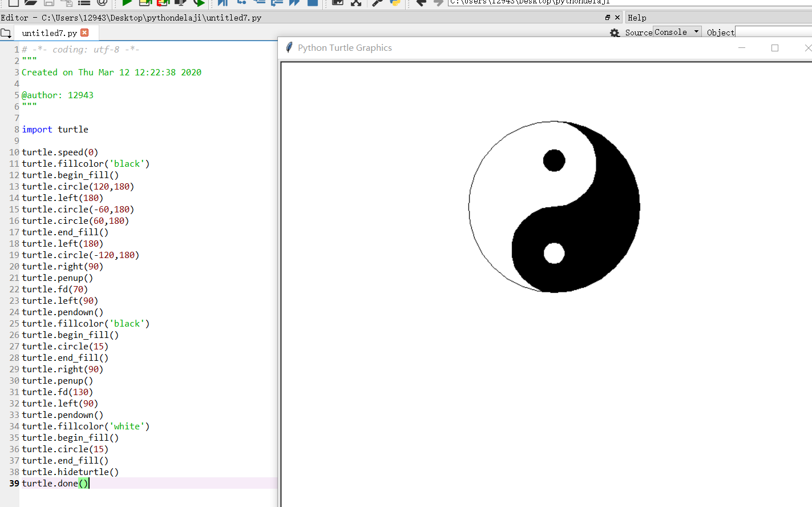Maximize the Python Turtle Graphics window
Viewport: 812px width, 507px height.
coord(775,48)
